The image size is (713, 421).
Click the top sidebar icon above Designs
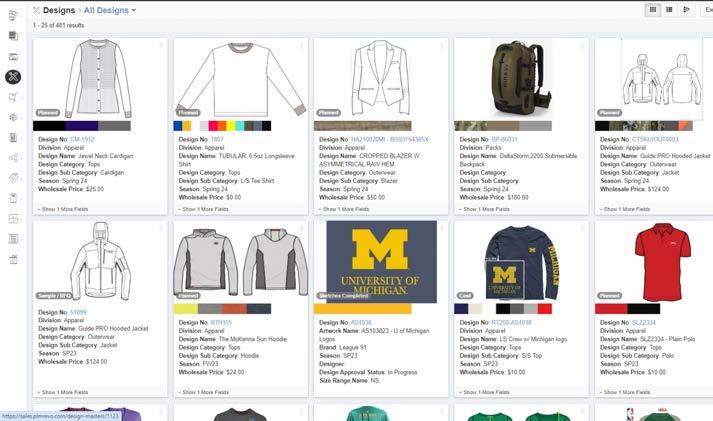13,16
